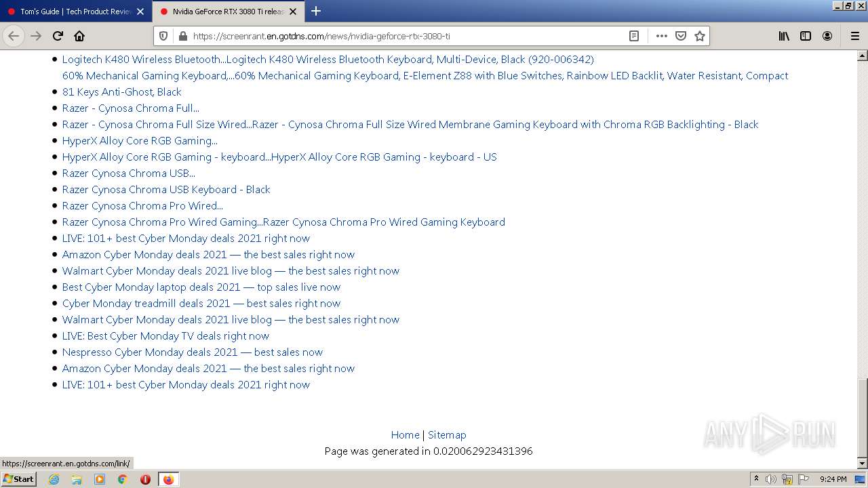Image resolution: width=868 pixels, height=488 pixels.
Task: Show hidden system tray icons
Action: tap(756, 479)
